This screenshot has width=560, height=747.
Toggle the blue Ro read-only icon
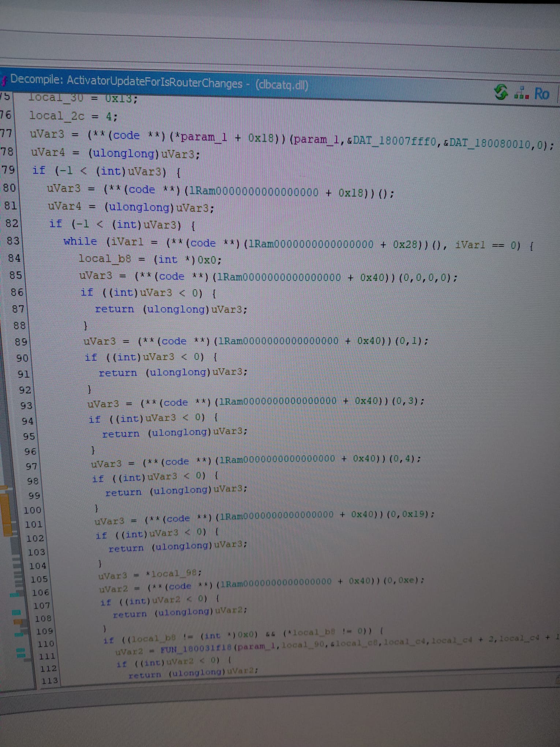click(542, 94)
